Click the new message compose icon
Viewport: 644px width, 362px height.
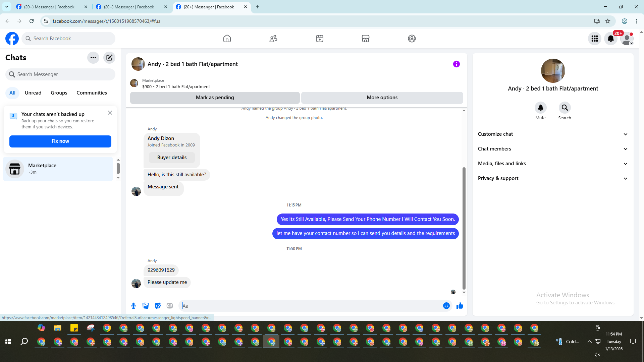(109, 58)
